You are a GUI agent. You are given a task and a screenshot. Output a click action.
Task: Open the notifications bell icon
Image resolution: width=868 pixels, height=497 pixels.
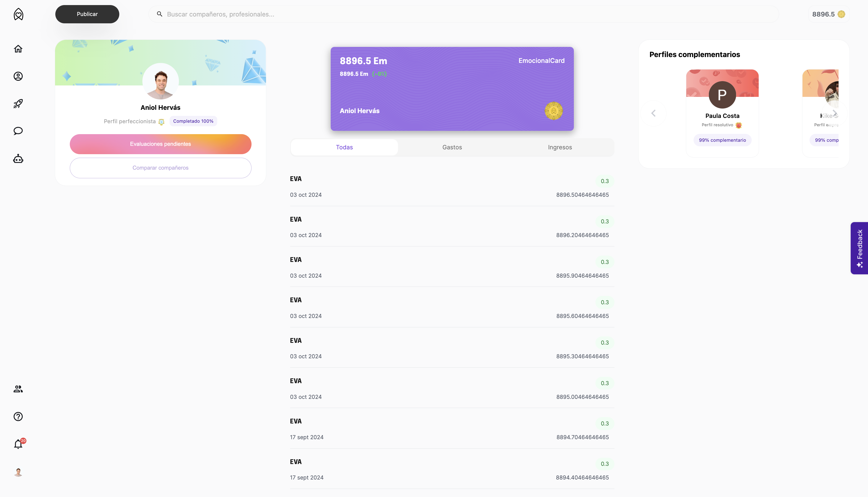tap(18, 444)
